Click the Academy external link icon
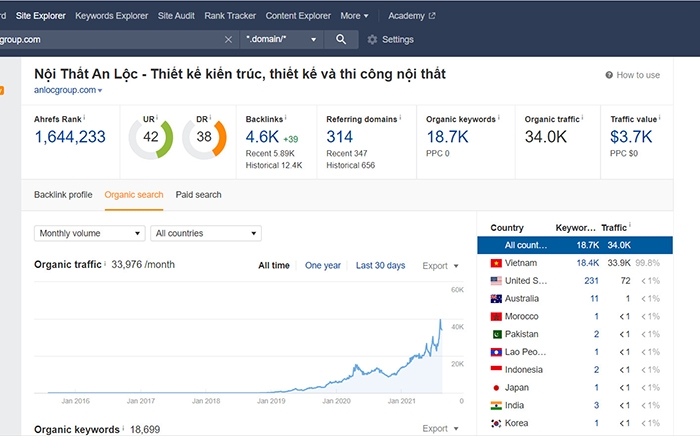This screenshot has height=436, width=700. click(432, 16)
